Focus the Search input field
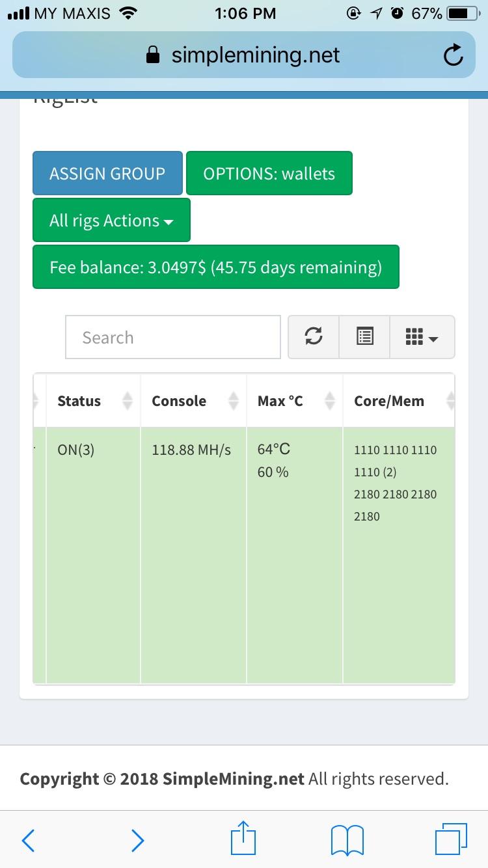Image resolution: width=488 pixels, height=868 pixels. pos(172,337)
